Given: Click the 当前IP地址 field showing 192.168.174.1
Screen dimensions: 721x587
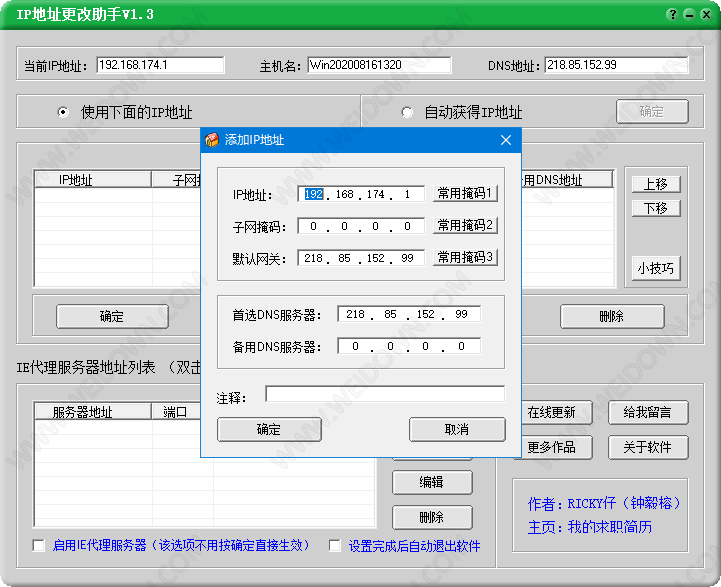Looking at the screenshot, I should [160, 65].
